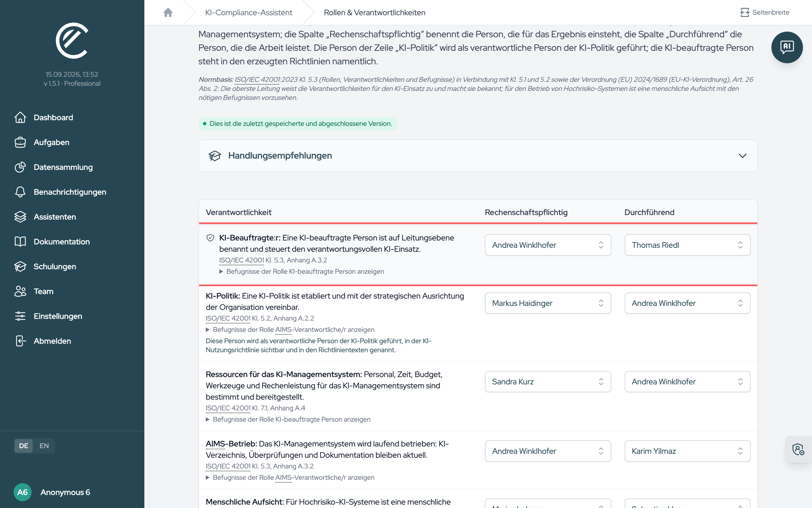Image resolution: width=812 pixels, height=508 pixels.
Task: Go to Assistenten in sidebar
Action: (55, 217)
